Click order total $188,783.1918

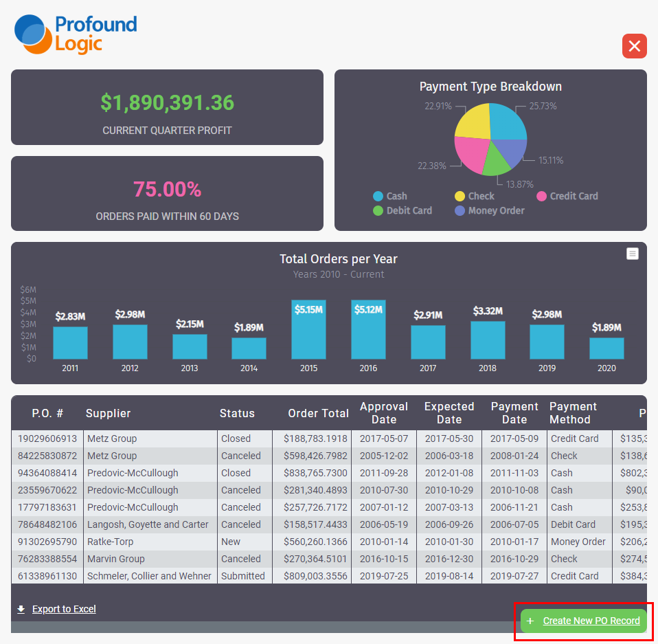click(x=312, y=438)
